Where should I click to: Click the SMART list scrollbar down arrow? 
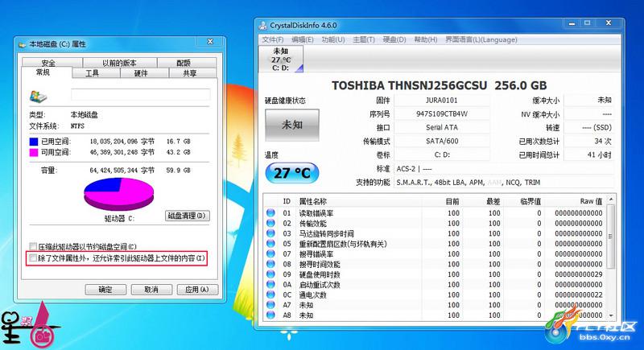[x=611, y=315]
